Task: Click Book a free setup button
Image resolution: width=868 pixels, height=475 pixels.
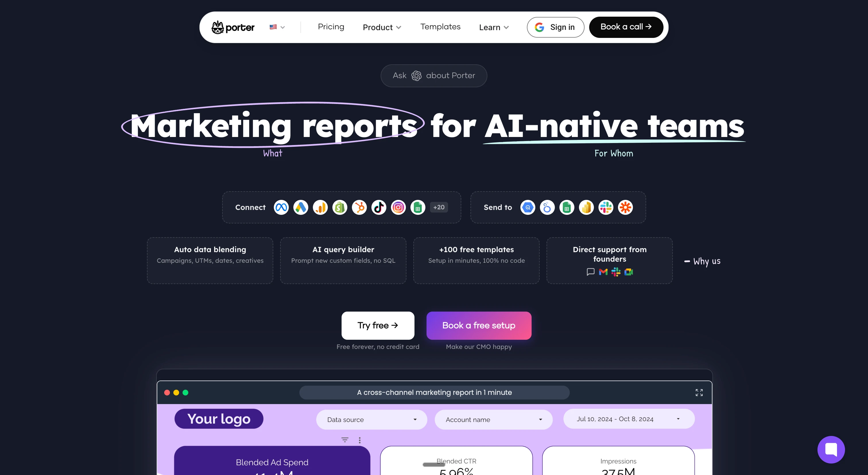Action: tap(478, 325)
